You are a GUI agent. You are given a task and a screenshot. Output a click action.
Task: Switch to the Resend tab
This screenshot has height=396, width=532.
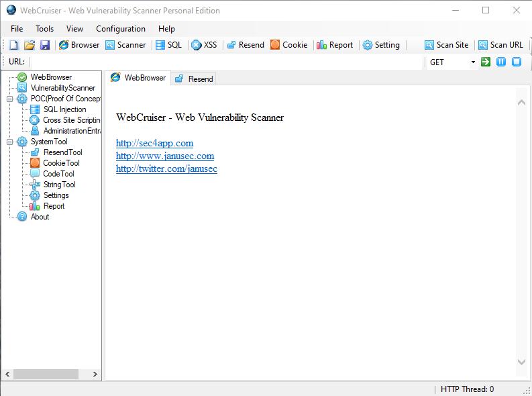[x=194, y=79]
